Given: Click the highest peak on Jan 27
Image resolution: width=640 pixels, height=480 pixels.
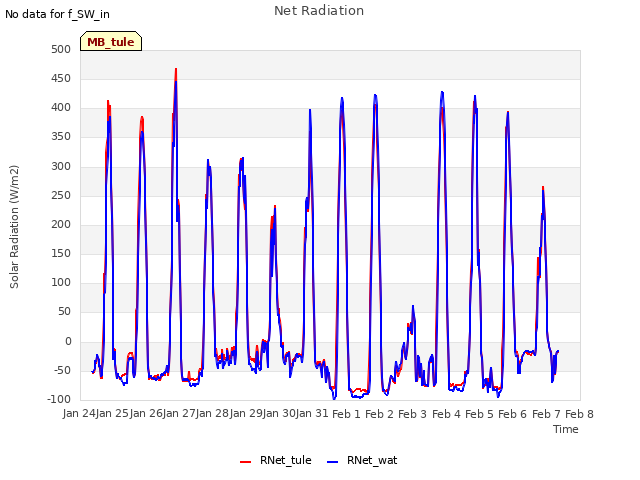Looking at the screenshot, I should click(x=176, y=69).
